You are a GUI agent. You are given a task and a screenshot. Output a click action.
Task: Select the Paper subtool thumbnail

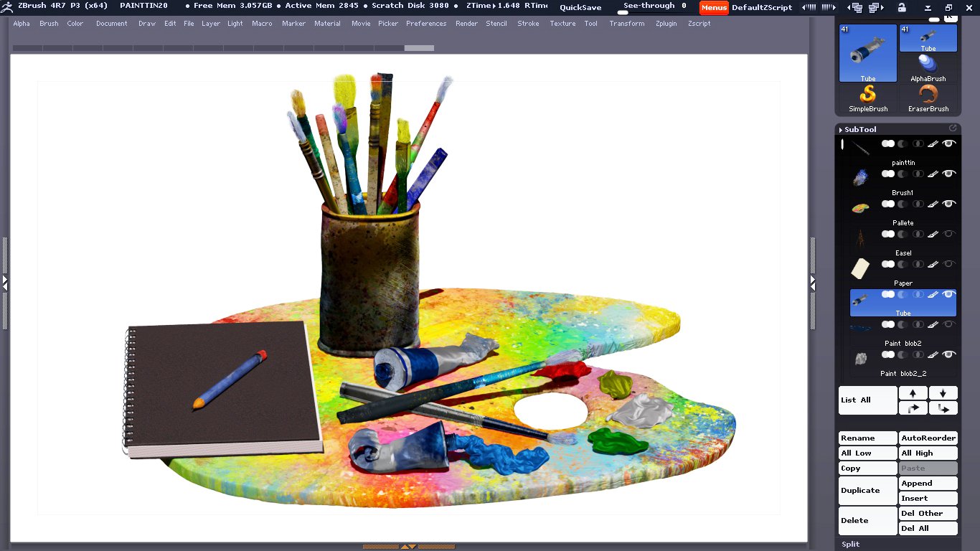tap(860, 269)
